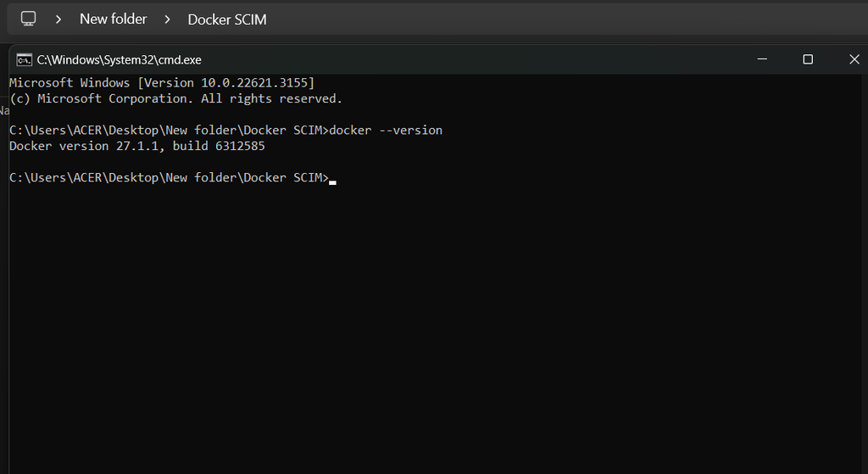
Task: Minimize the cmd.exe window
Action: click(x=761, y=59)
